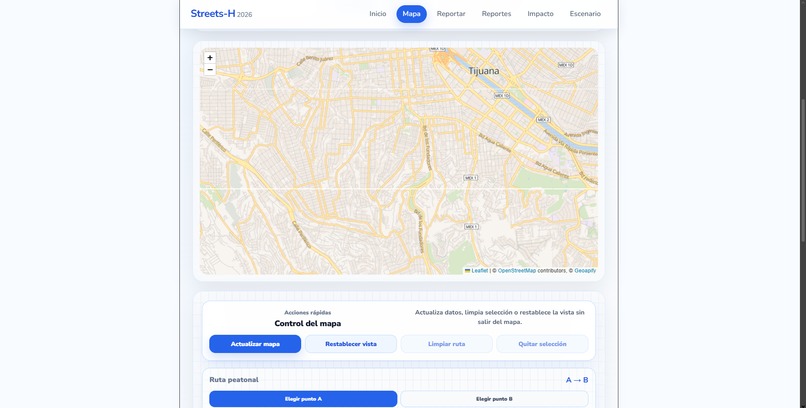Click the Acciones rápidas label
806x408 pixels.
click(x=307, y=312)
